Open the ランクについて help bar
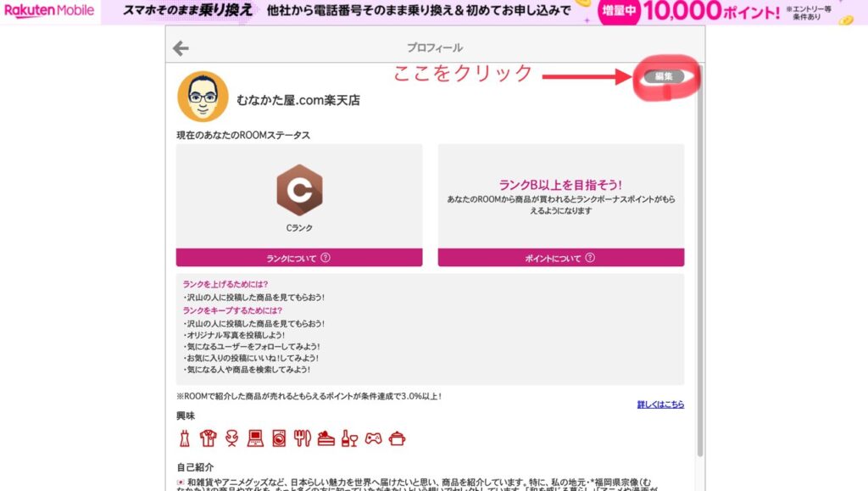This screenshot has height=491, width=868. [298, 258]
